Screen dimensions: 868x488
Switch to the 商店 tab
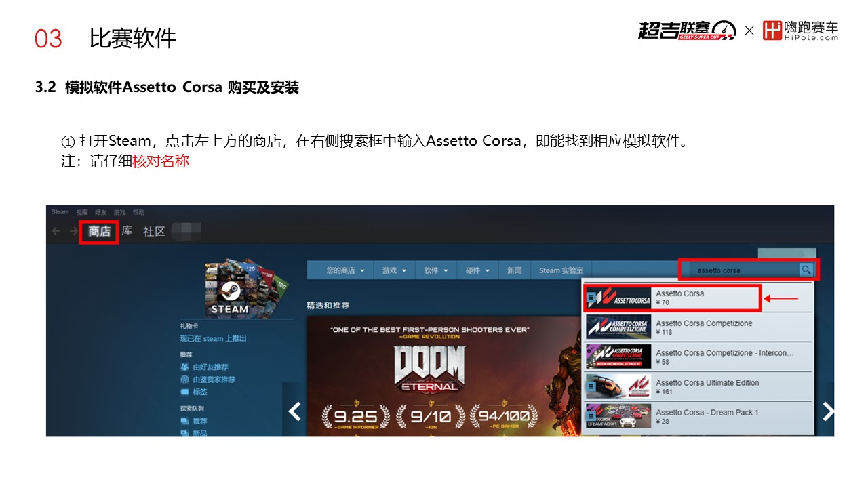(x=99, y=232)
